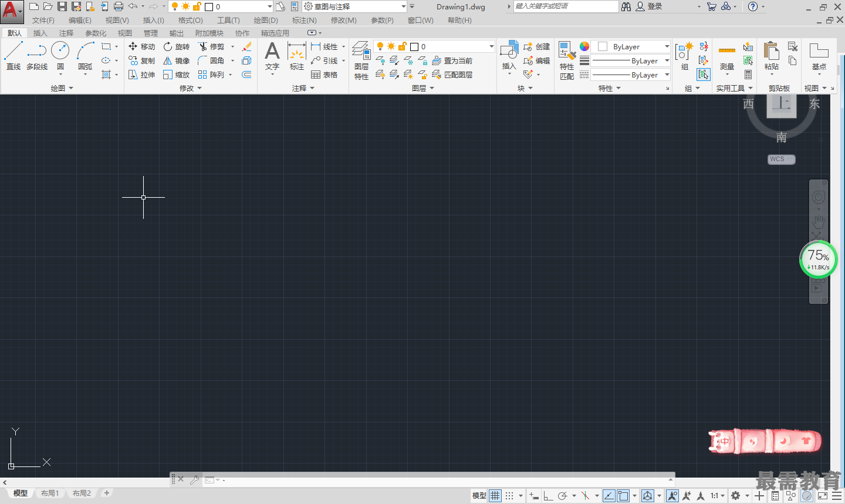Click the WCS coordinate system button
The width and height of the screenshot is (845, 504).
(781, 159)
